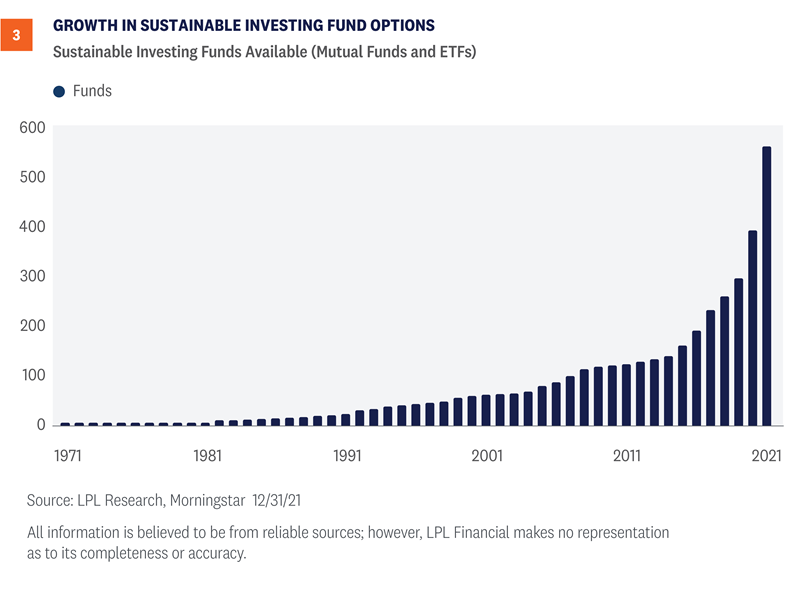Click the 500 y-axis label
Image resolution: width=799 pixels, height=589 pixels.
pyautogui.click(x=33, y=177)
